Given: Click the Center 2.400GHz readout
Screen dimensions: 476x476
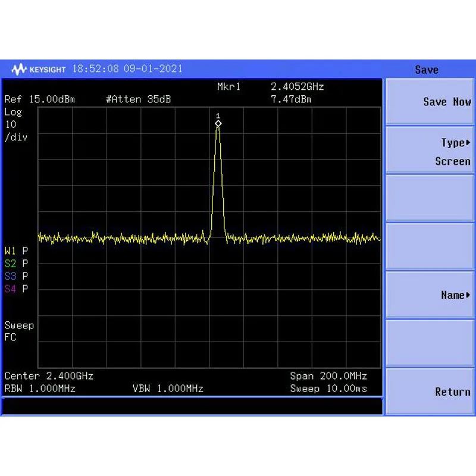Looking at the screenshot, I should (x=49, y=376).
